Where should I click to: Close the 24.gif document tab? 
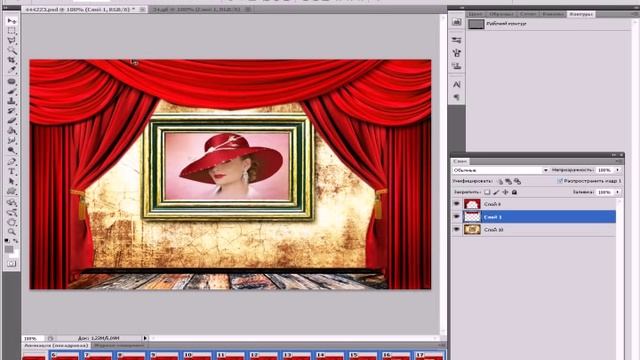click(248, 9)
